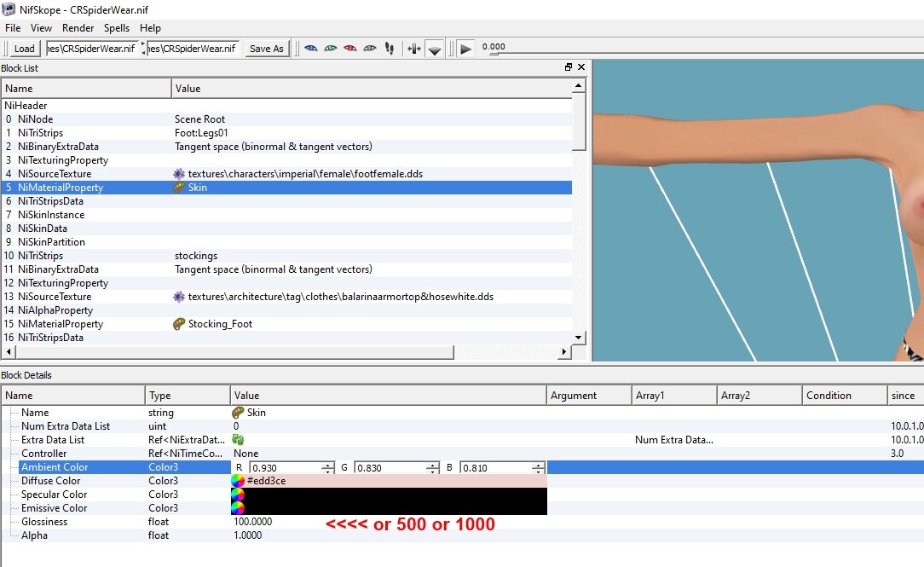Image resolution: width=924 pixels, height=567 pixels.
Task: Click the Condition column header
Action: tap(845, 396)
